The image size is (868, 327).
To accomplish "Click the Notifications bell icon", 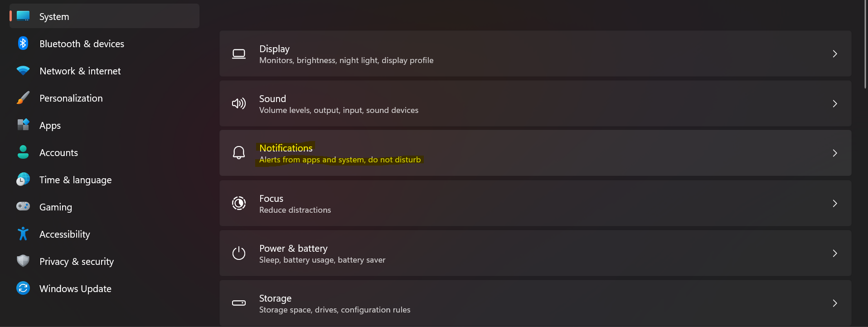I will pyautogui.click(x=239, y=153).
